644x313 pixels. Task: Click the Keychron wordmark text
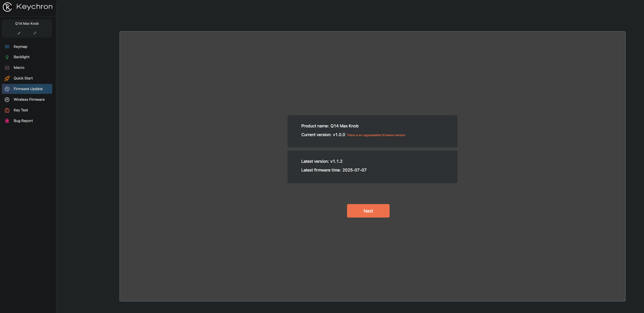(x=34, y=7)
